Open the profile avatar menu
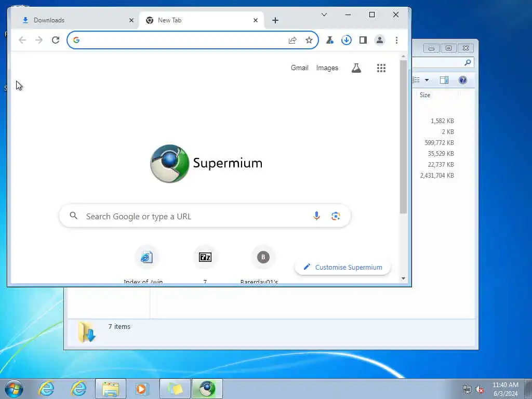 coord(380,40)
